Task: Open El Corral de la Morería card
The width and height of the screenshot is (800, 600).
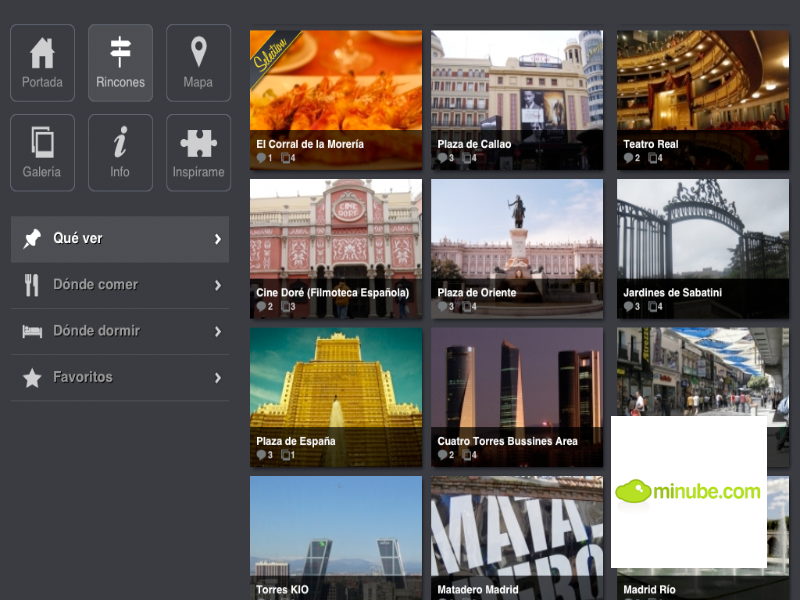Action: (x=336, y=100)
